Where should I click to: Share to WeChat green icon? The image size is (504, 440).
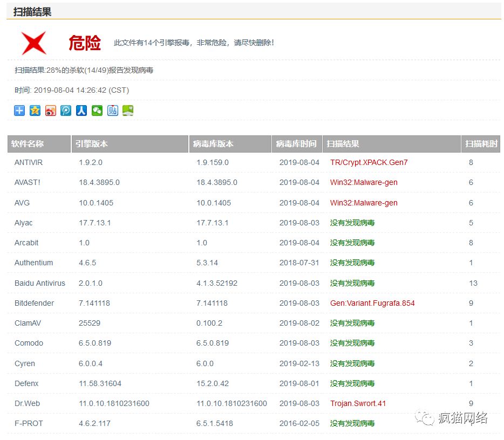(97, 111)
